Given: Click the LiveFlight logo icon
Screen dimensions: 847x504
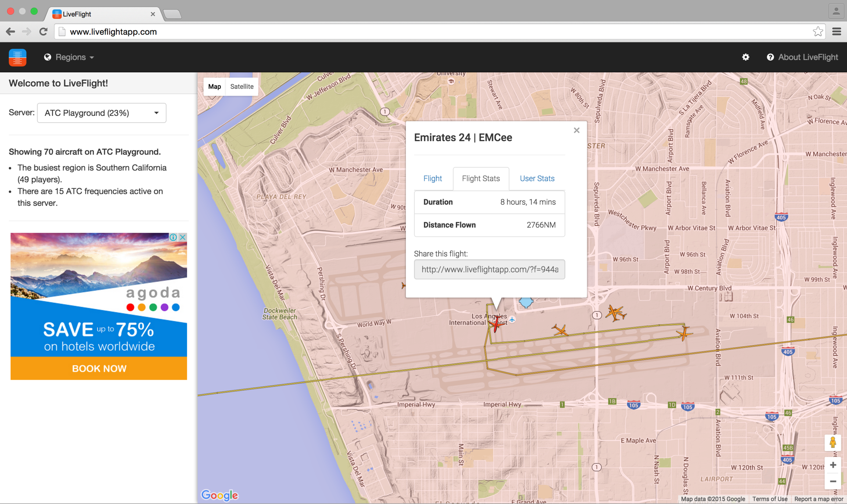Looking at the screenshot, I should tap(17, 57).
